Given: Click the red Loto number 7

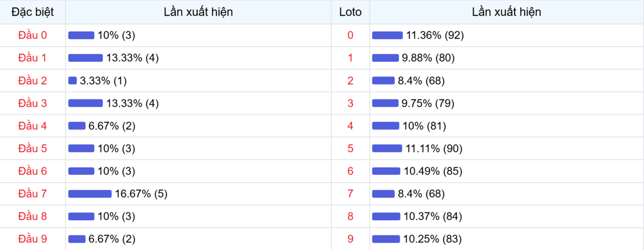Looking at the screenshot, I should click(x=350, y=194).
